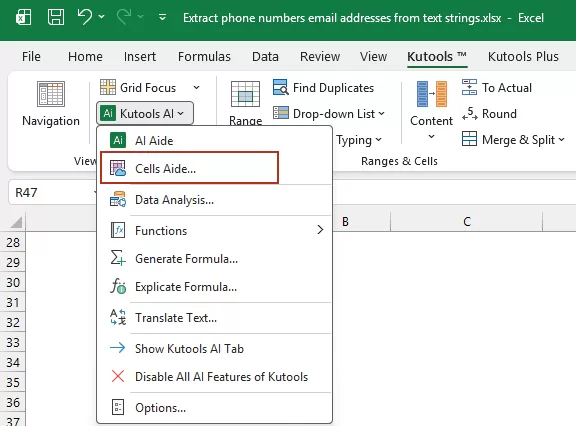Click the Find Duplicates icon

[x=281, y=87]
